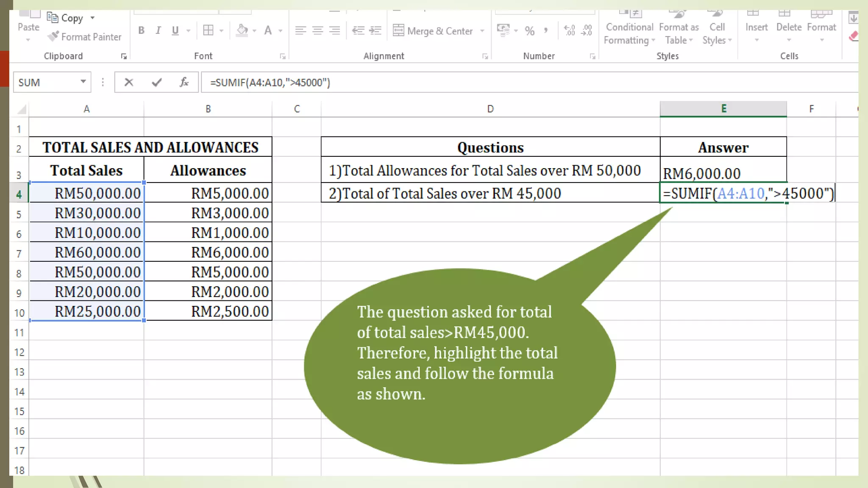This screenshot has width=868, height=488.
Task: Expand the Merge & Center dropdown arrow
Action: pos(482,31)
